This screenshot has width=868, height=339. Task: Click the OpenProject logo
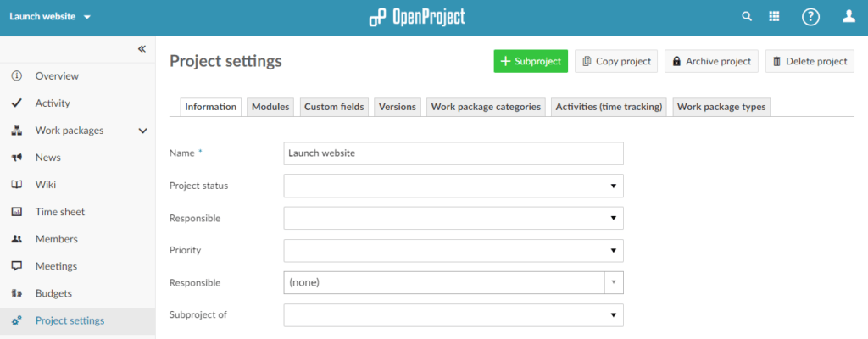coord(417,17)
